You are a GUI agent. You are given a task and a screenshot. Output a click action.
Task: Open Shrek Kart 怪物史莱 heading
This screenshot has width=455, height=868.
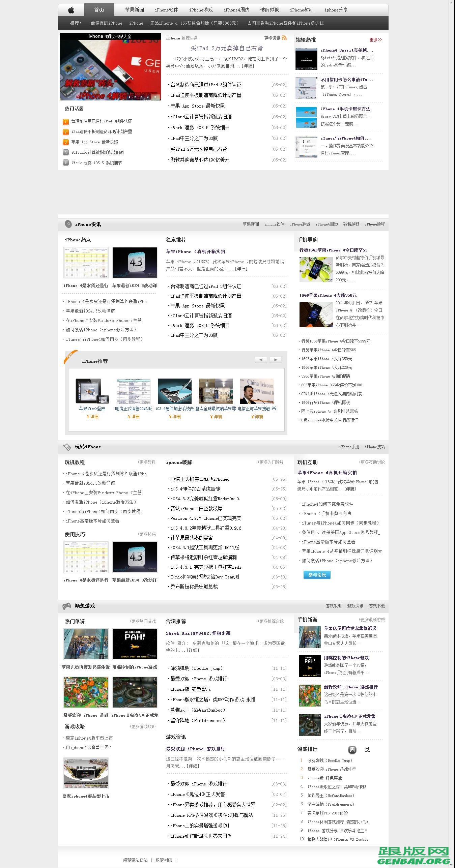(198, 633)
